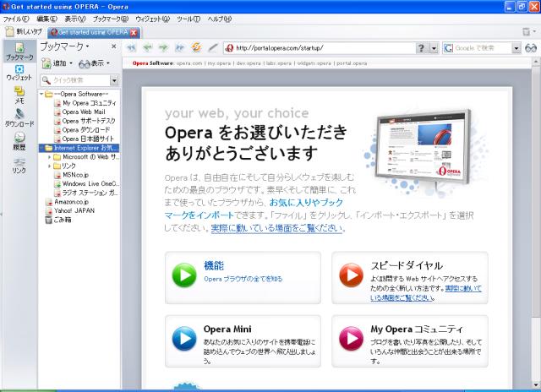Click the Fast Forward navigation button
Screen dimensions: 541x392
coord(179,47)
